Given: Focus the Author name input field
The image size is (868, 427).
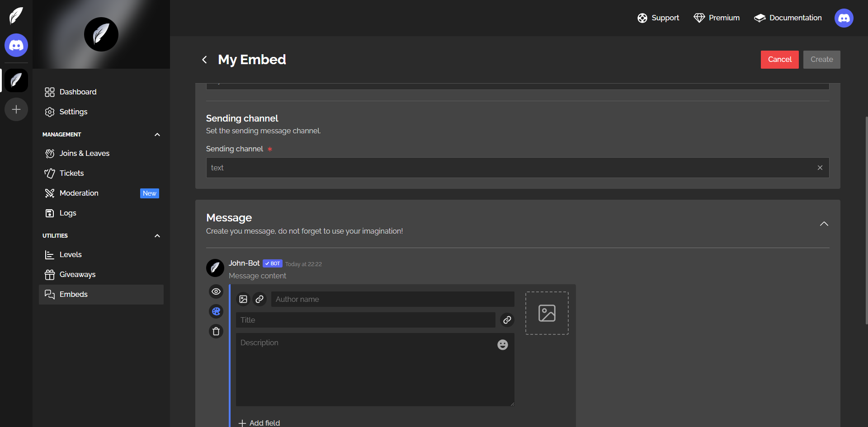Looking at the screenshot, I should click(x=392, y=299).
